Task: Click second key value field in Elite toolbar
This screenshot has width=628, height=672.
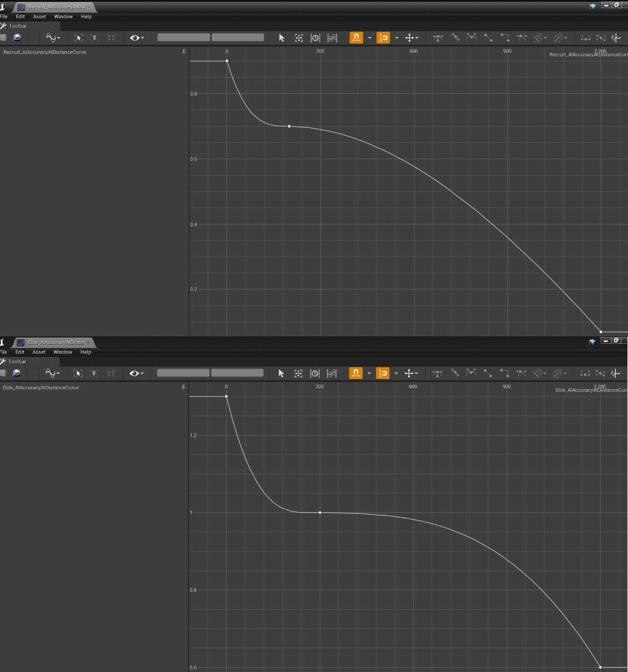Action: (238, 373)
